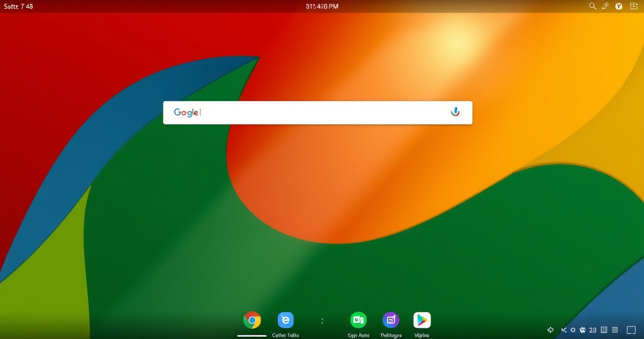This screenshot has height=339, width=644.
Task: Click the grid view icon in tray
Action: [x=604, y=330]
